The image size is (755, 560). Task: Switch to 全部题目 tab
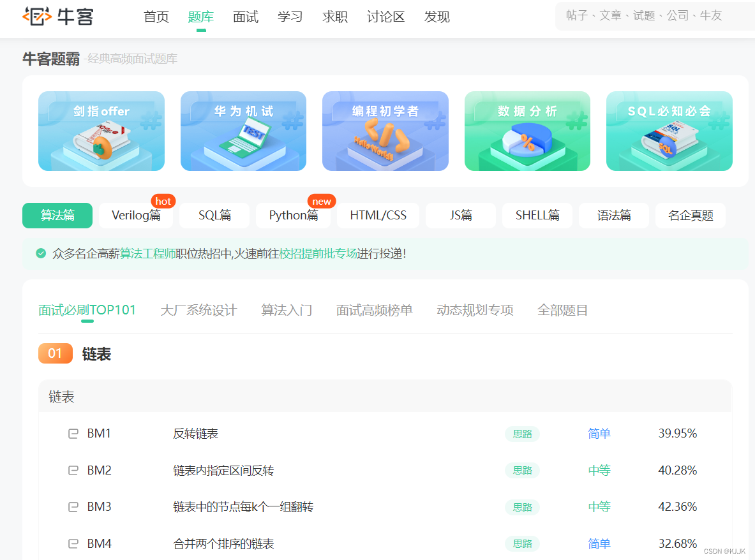pyautogui.click(x=562, y=310)
